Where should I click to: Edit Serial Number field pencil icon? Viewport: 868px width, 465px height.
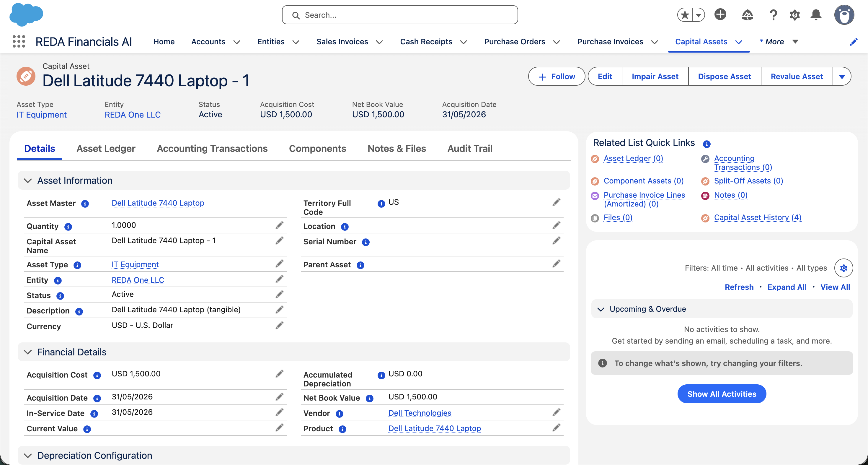pos(556,241)
